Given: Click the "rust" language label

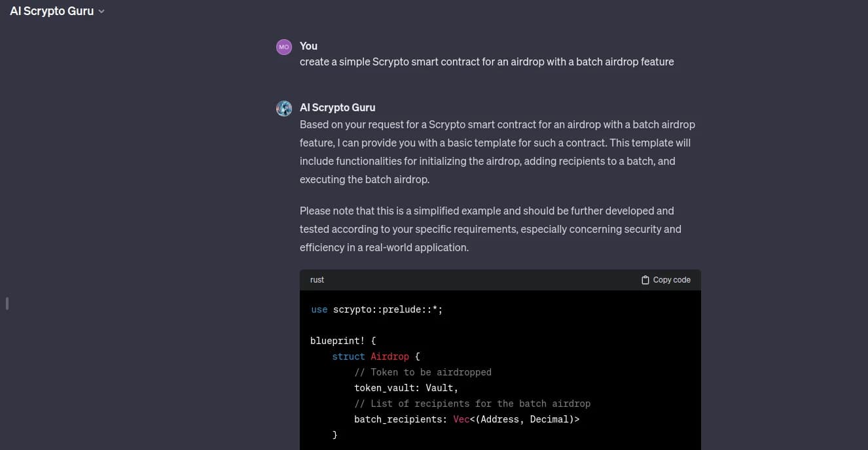Looking at the screenshot, I should (x=317, y=280).
